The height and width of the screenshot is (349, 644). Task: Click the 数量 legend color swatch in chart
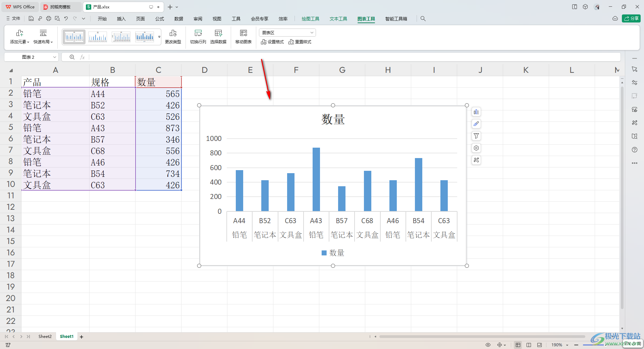324,253
